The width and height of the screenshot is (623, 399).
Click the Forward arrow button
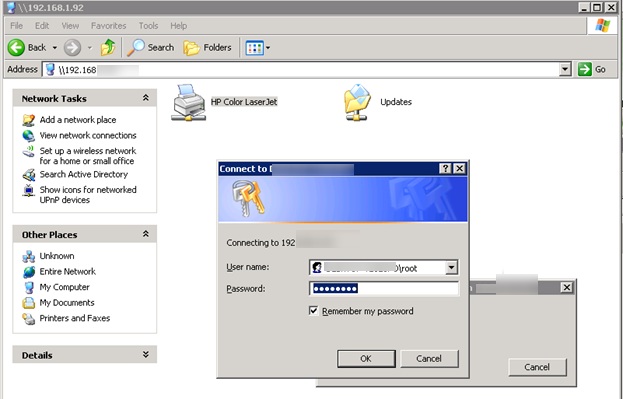[x=72, y=48]
